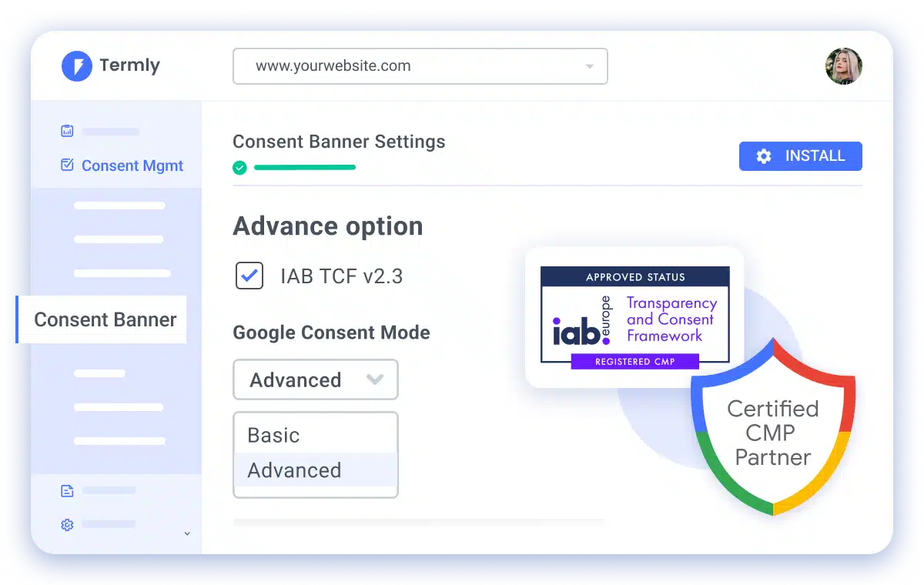This screenshot has height=585, width=924.
Task: Click the 'Consent Banner Settings' heading
Action: tap(339, 142)
